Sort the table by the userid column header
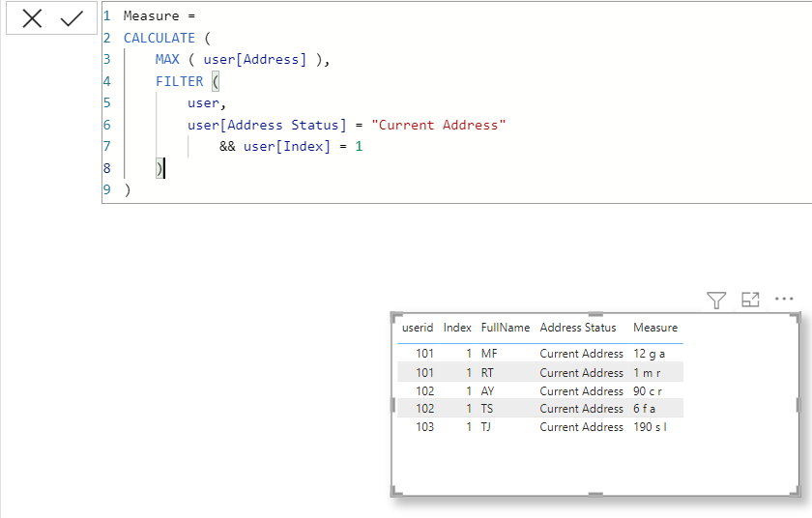This screenshot has height=518, width=812. pos(418,328)
